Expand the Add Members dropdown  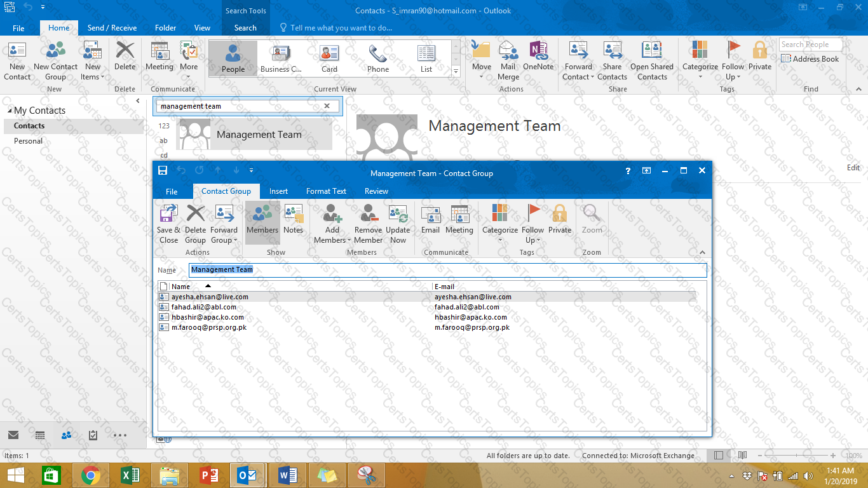coord(332,240)
